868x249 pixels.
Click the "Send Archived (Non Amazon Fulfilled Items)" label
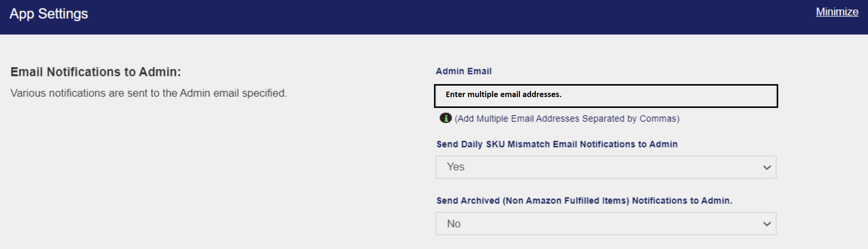tap(584, 201)
